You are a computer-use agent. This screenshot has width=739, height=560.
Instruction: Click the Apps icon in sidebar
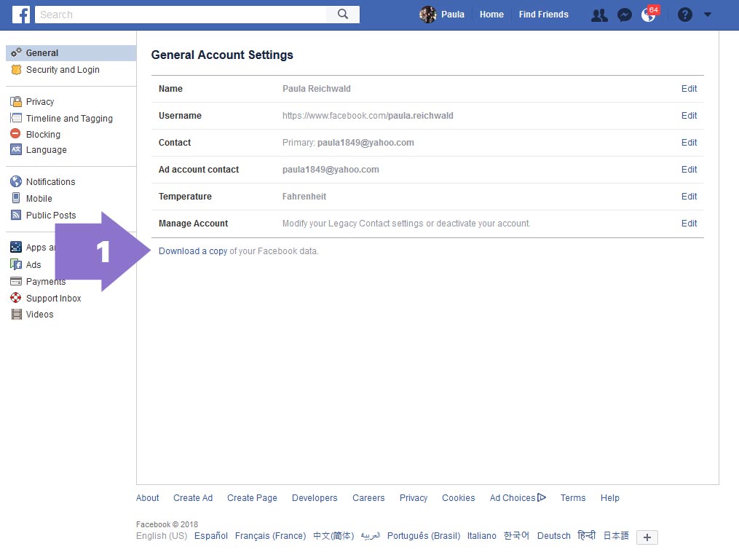point(16,247)
